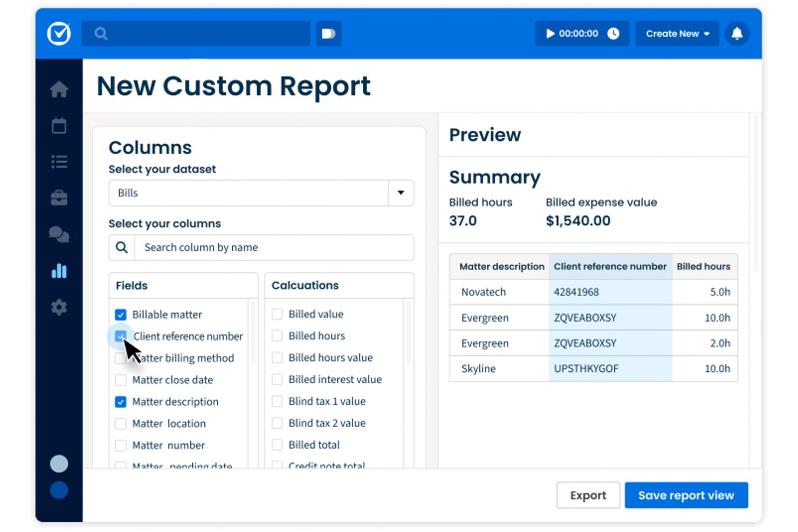Check Billed value calculation
Viewport: 798px width, 532px height.
click(277, 314)
